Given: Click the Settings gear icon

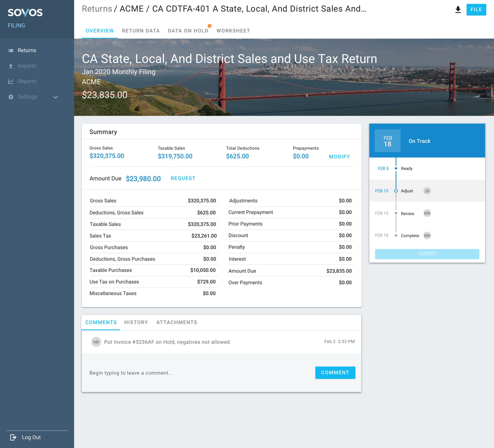Looking at the screenshot, I should point(11,97).
